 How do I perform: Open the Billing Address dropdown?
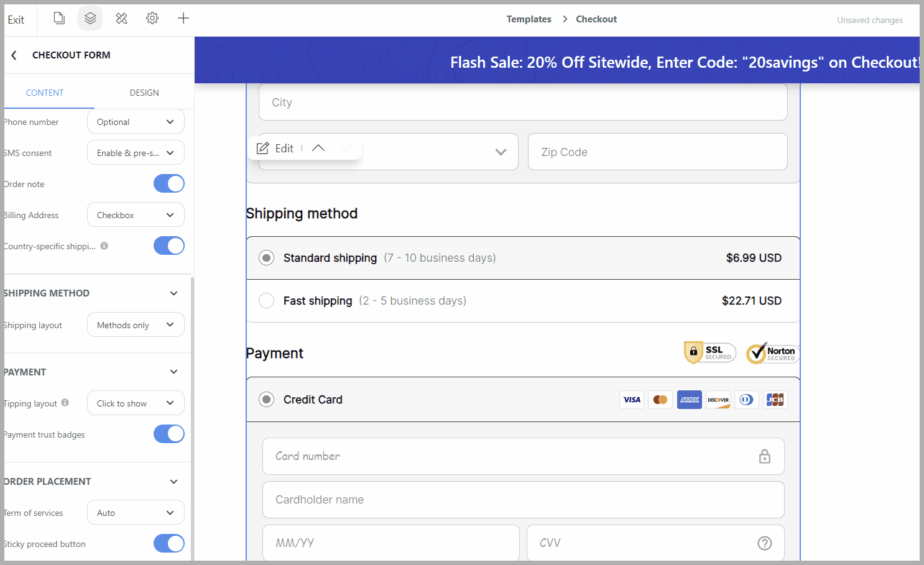click(x=136, y=215)
